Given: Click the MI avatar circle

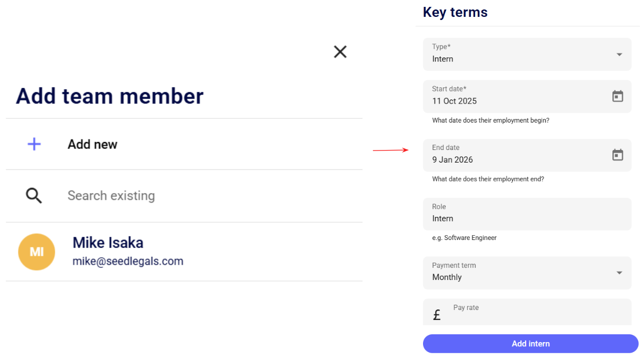Looking at the screenshot, I should click(37, 252).
